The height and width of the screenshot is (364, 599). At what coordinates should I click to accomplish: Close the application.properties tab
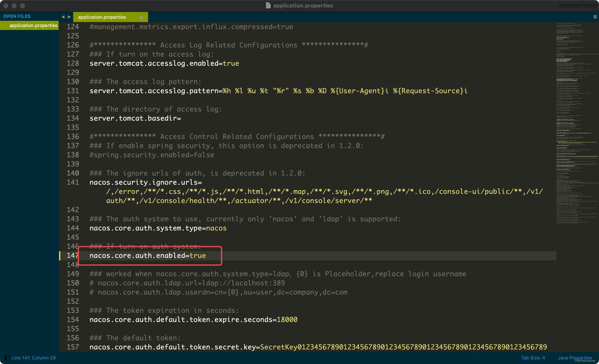coord(141,17)
